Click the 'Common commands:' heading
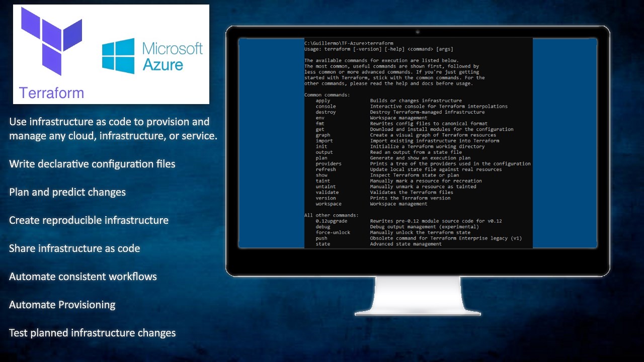The height and width of the screenshot is (362, 644). [327, 95]
